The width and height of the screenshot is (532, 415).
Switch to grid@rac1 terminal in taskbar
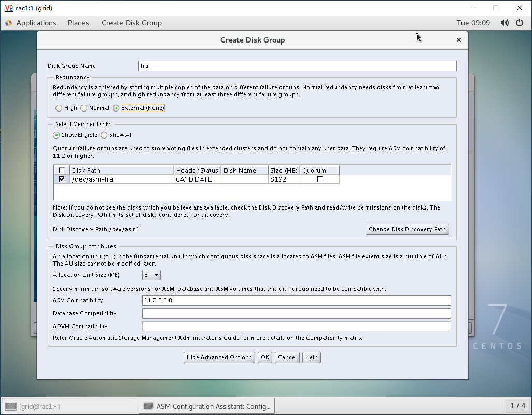point(69,406)
